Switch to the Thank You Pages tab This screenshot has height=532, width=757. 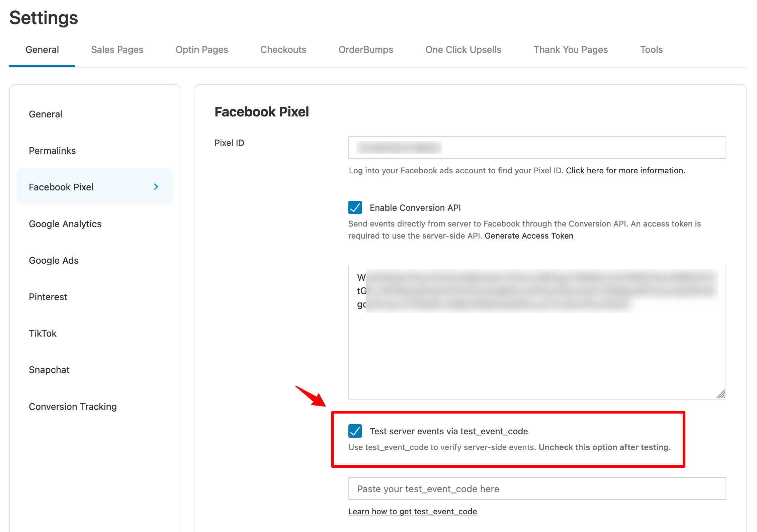(x=571, y=50)
